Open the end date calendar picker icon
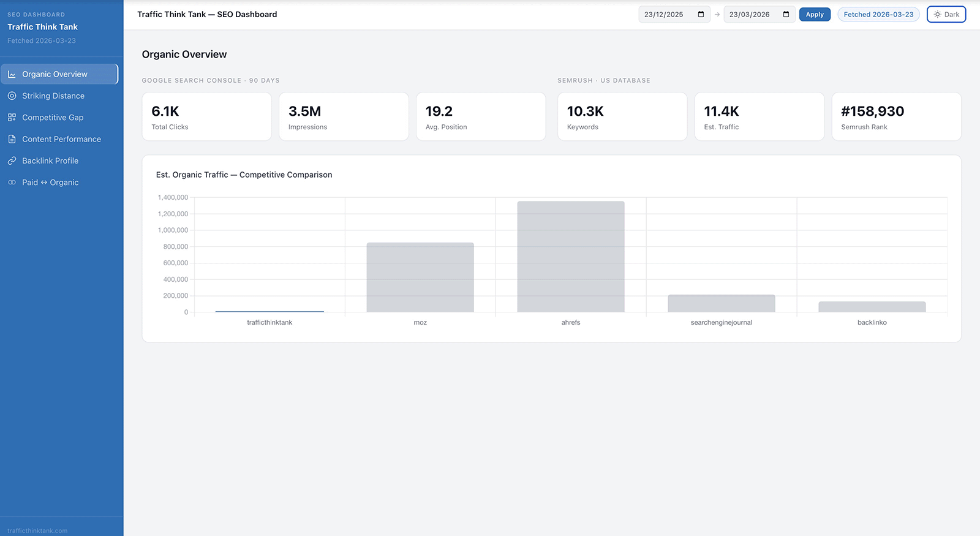980x536 pixels. pos(786,14)
